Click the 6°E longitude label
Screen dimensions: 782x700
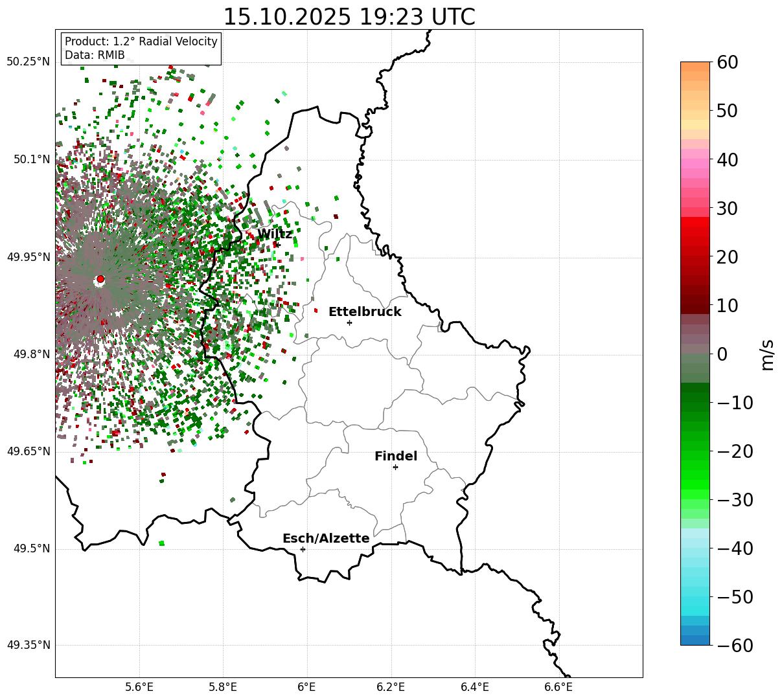click(307, 688)
